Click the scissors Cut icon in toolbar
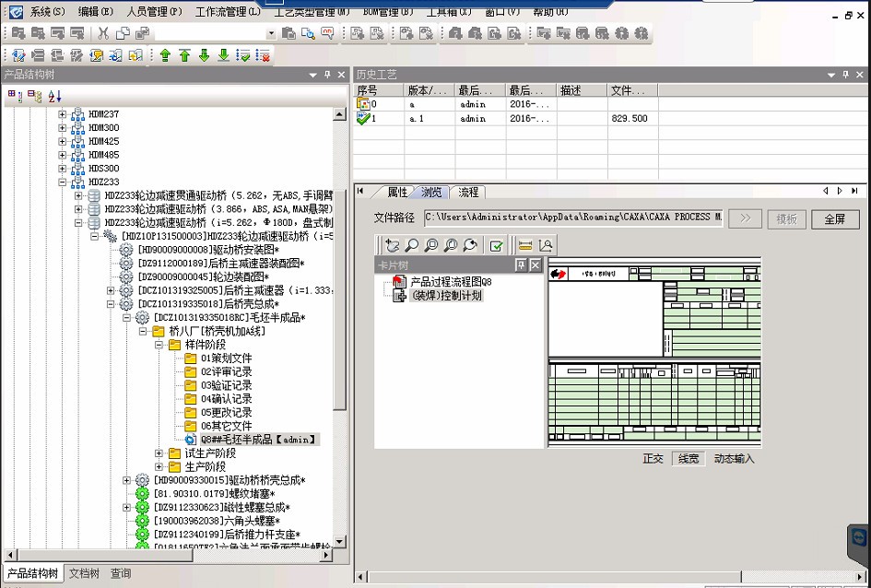The image size is (871, 588). (104, 33)
